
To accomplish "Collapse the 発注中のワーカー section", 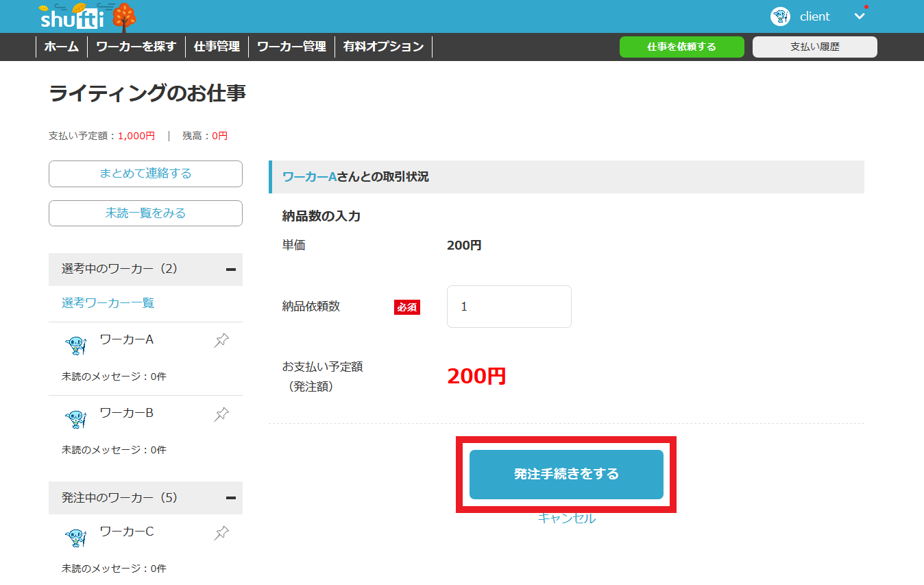I will pos(231,498).
